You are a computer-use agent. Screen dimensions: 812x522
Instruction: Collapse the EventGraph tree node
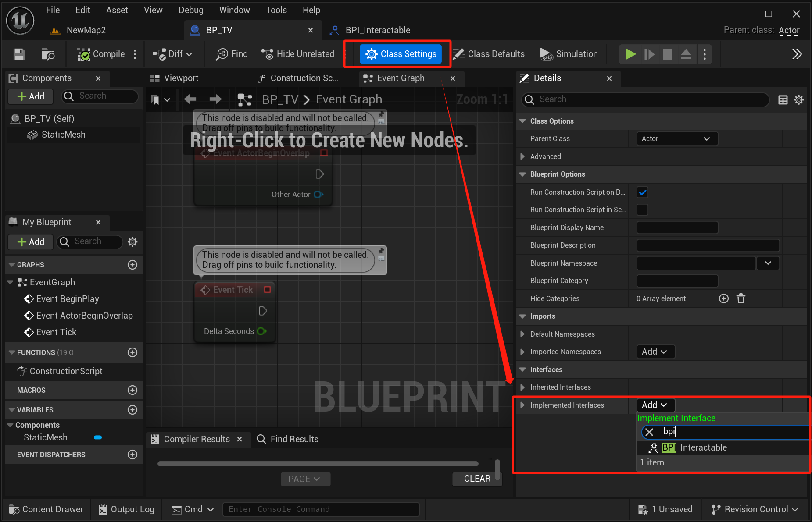tap(10, 282)
